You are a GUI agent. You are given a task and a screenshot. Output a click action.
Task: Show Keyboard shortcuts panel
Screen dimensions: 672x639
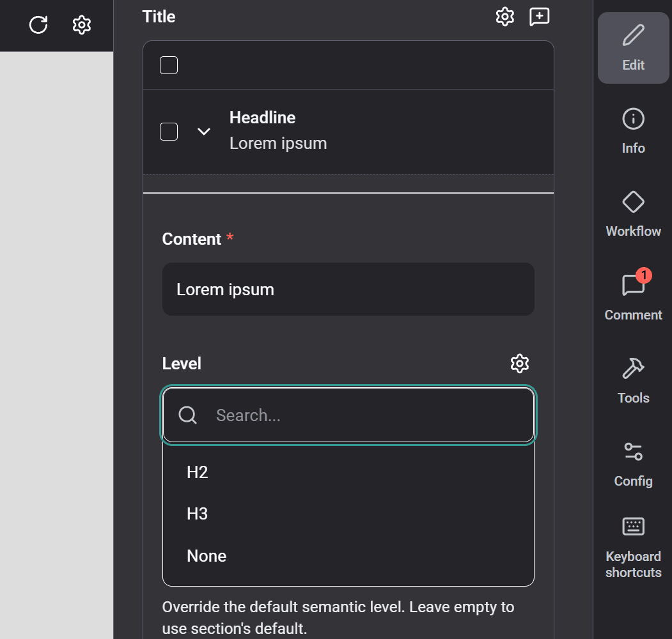pyautogui.click(x=633, y=548)
